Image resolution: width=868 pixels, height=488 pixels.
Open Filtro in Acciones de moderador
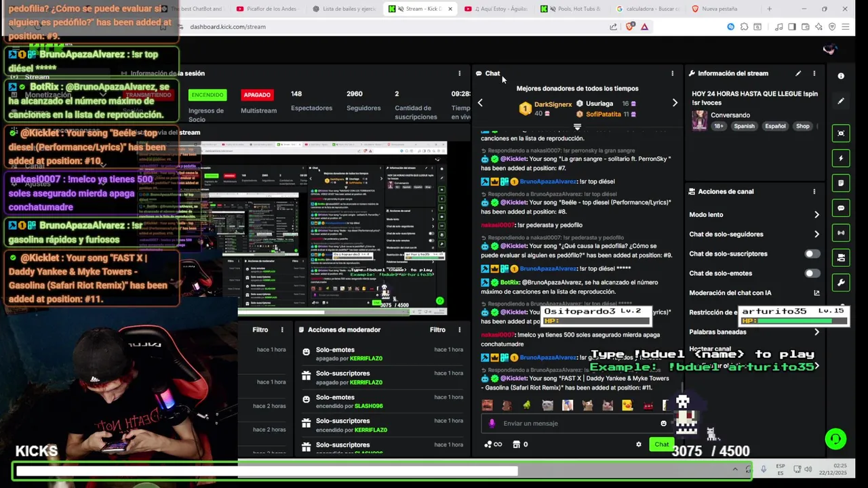click(x=437, y=330)
